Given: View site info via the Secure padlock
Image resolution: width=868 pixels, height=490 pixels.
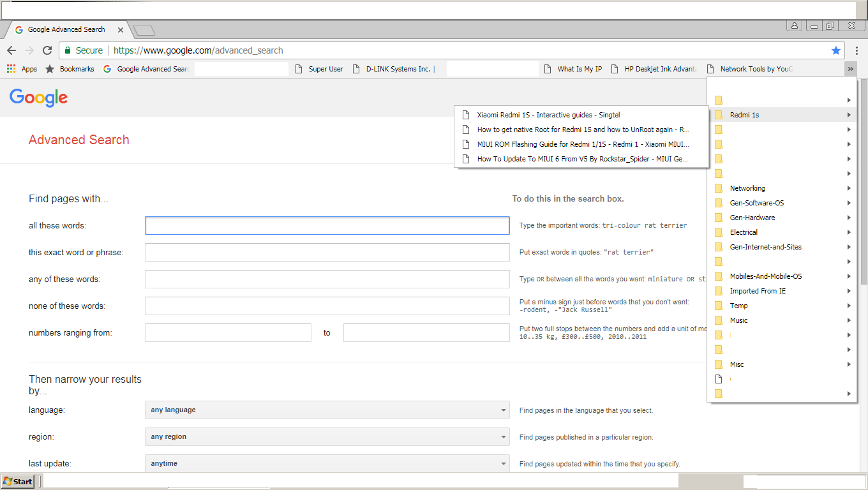Looking at the screenshot, I should (x=83, y=50).
